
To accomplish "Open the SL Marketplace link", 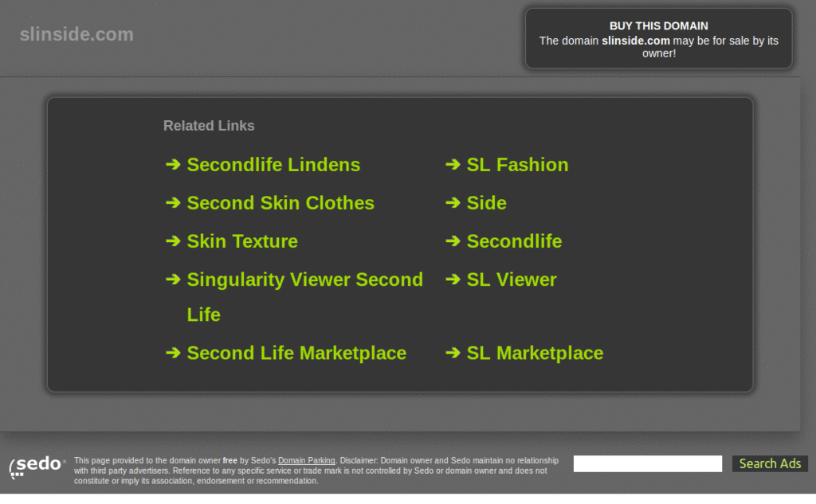I will click(535, 354).
